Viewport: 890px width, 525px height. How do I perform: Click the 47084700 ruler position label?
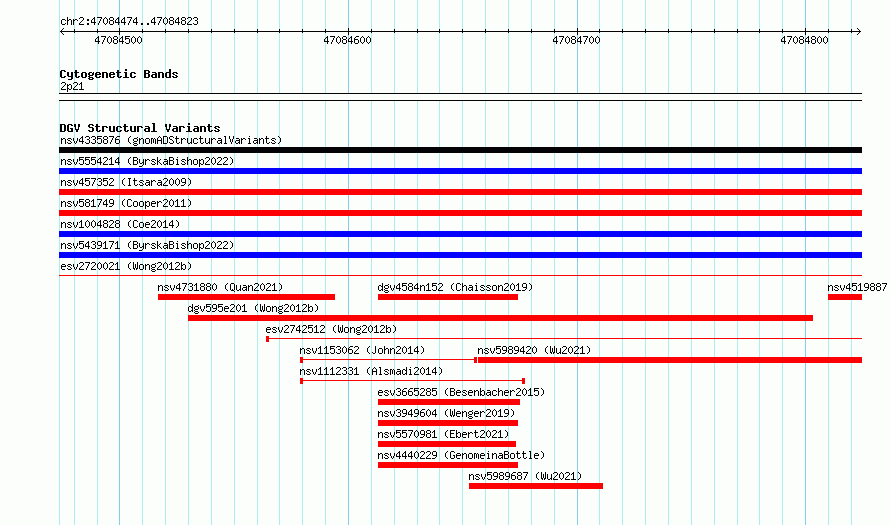tap(576, 40)
